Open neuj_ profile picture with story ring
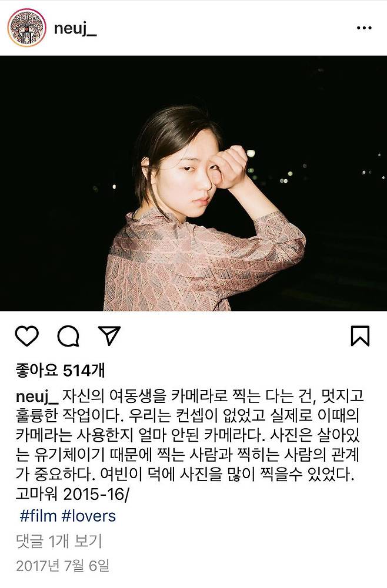 [x=26, y=28]
